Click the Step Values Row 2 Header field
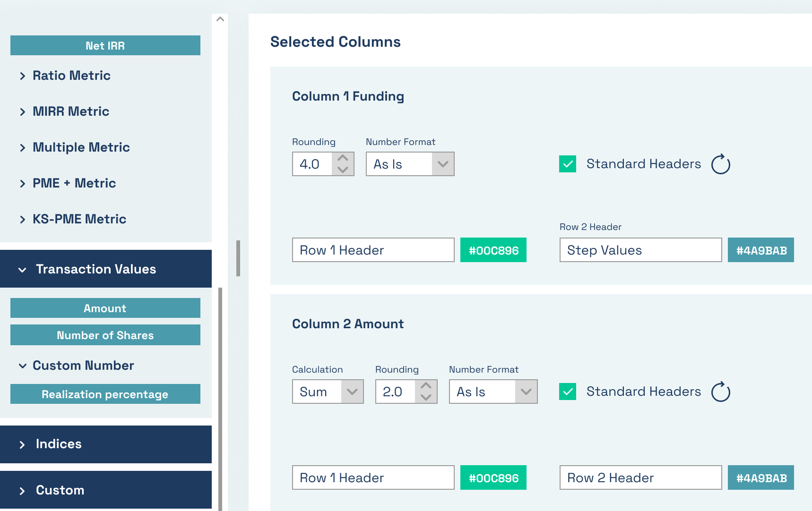812x511 pixels. pos(640,250)
